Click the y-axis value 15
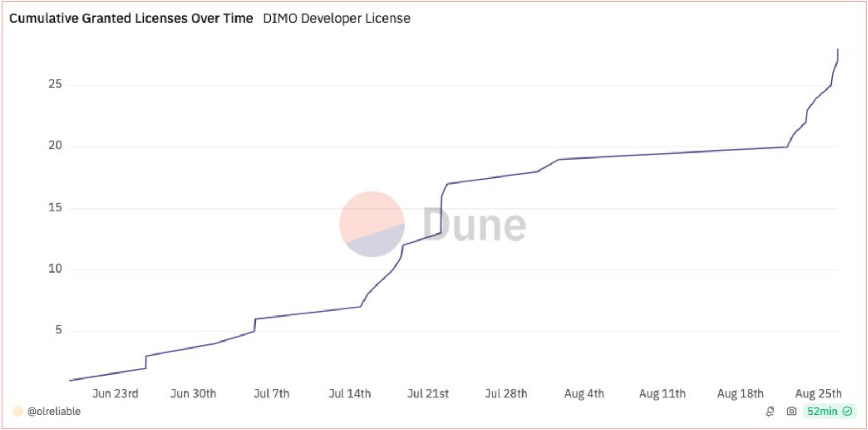 (x=55, y=207)
